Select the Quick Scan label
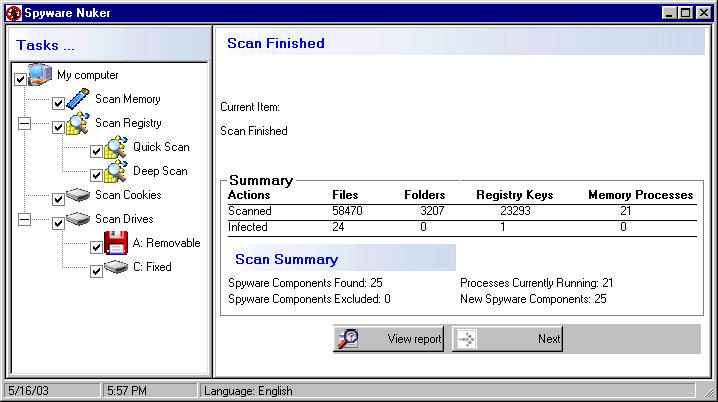The image size is (718, 402). tap(161, 147)
